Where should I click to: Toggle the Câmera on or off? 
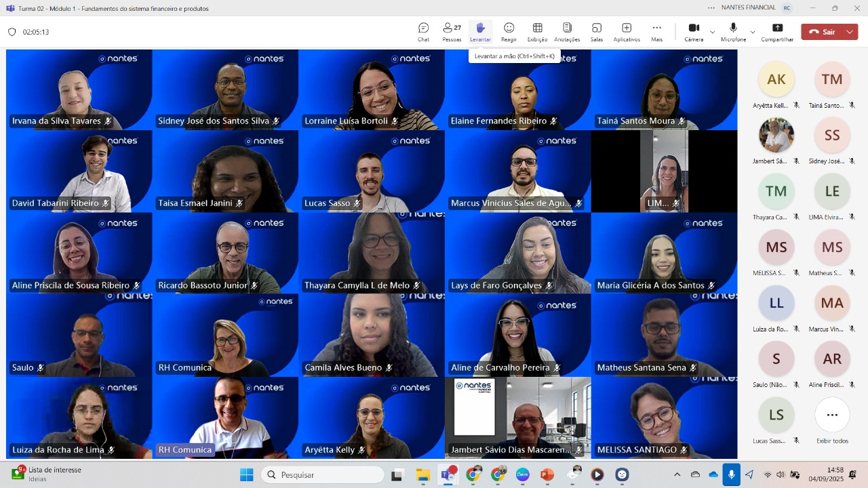[694, 31]
